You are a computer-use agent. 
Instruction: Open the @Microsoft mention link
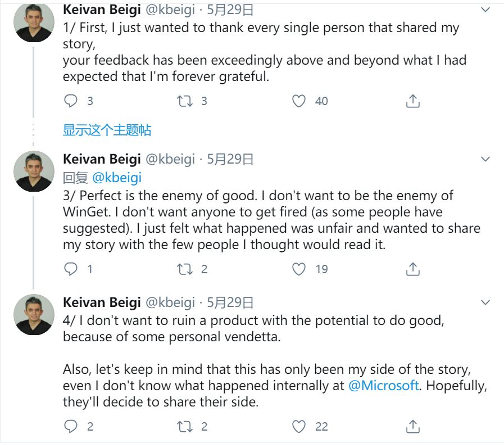pyautogui.click(x=384, y=386)
